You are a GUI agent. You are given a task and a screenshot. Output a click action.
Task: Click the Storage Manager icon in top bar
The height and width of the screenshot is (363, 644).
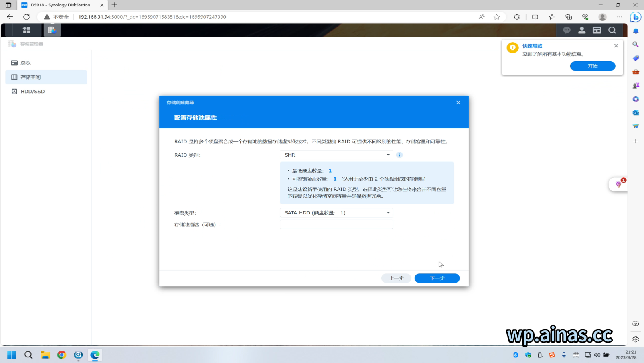[x=51, y=30]
